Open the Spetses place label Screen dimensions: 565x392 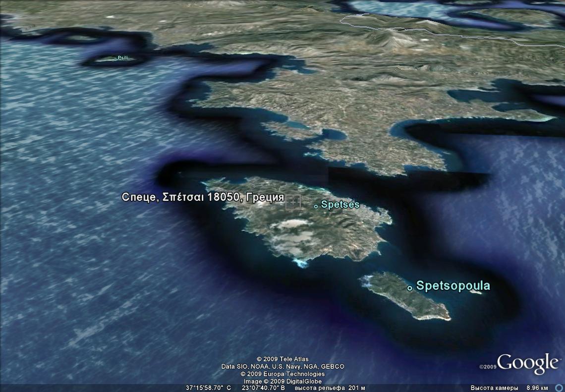[x=340, y=204]
